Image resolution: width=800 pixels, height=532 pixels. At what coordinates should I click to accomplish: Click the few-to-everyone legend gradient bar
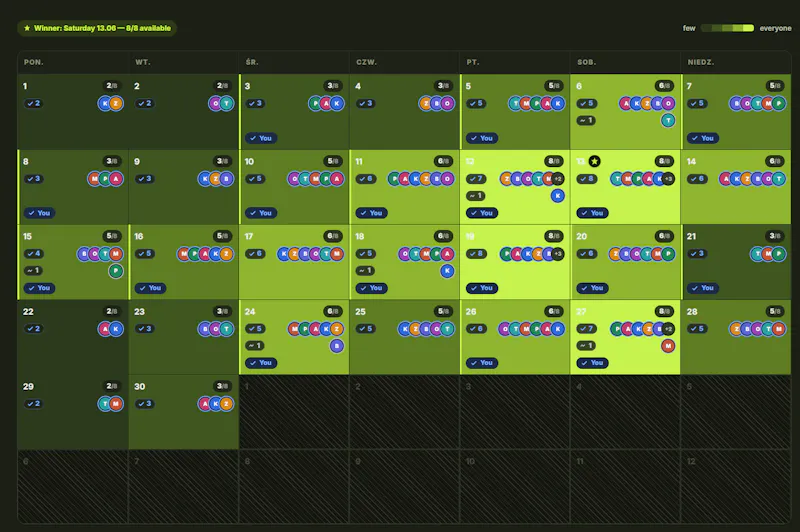pos(728,28)
